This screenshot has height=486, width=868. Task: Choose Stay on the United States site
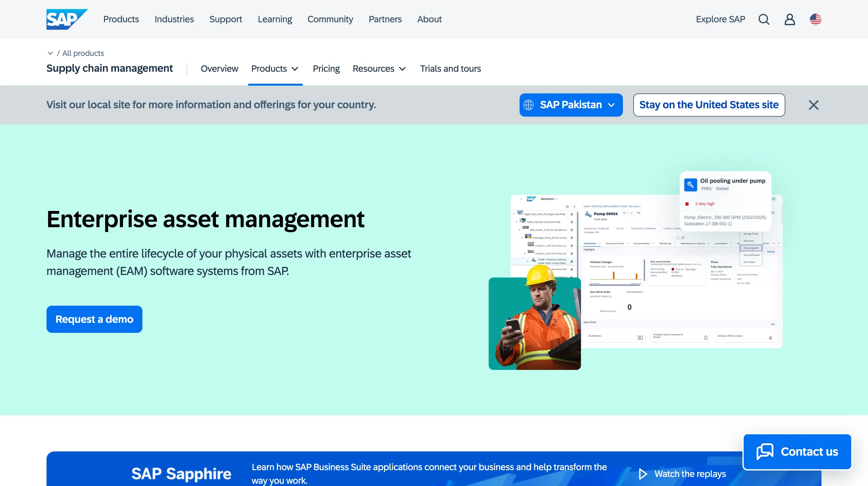click(708, 105)
